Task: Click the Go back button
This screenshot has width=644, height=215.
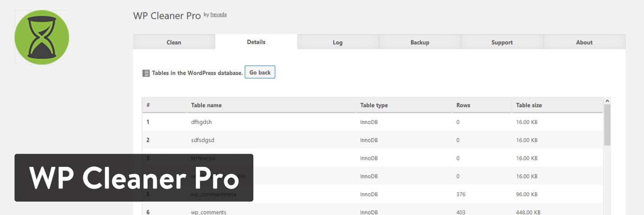Action: point(260,72)
